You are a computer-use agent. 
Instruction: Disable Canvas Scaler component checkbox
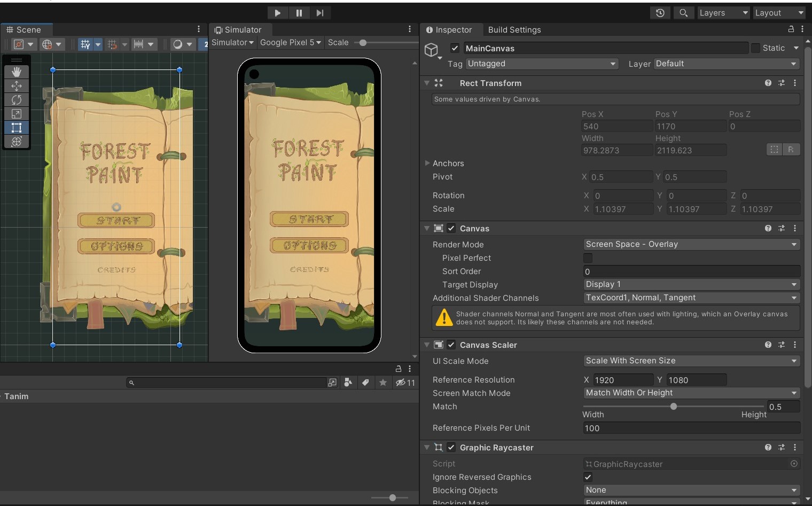(x=451, y=345)
